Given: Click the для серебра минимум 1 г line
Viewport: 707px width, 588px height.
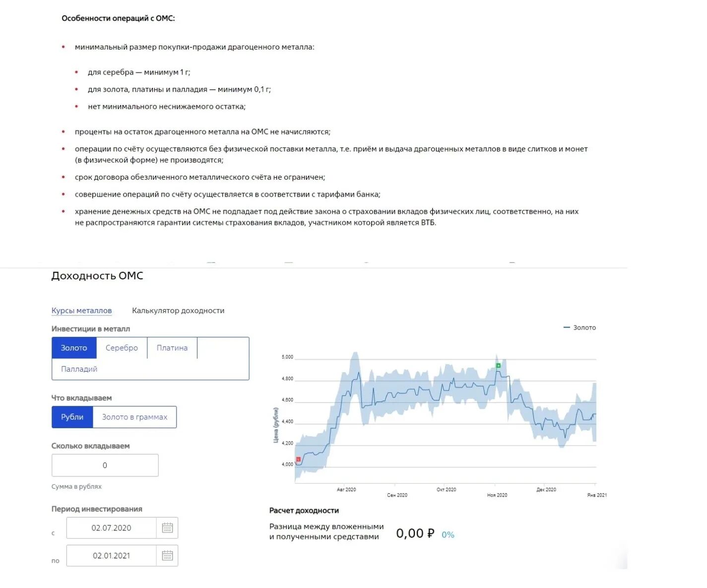Looking at the screenshot, I should coord(139,72).
